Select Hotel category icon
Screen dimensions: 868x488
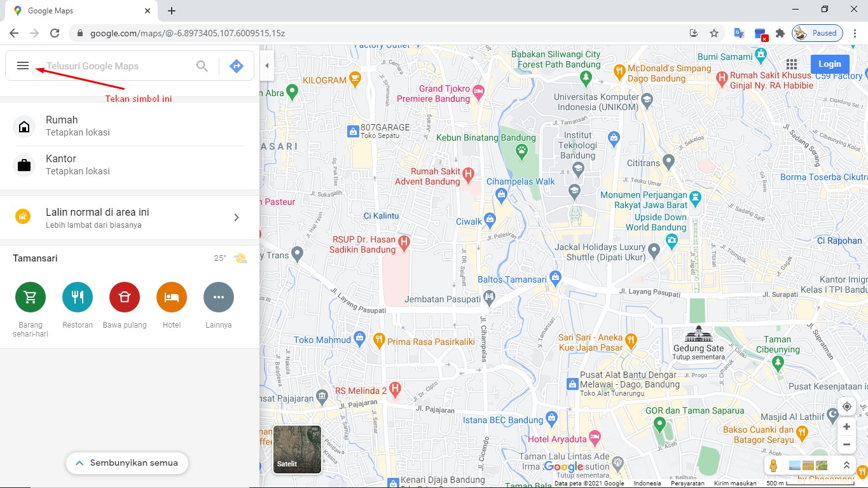tap(172, 297)
